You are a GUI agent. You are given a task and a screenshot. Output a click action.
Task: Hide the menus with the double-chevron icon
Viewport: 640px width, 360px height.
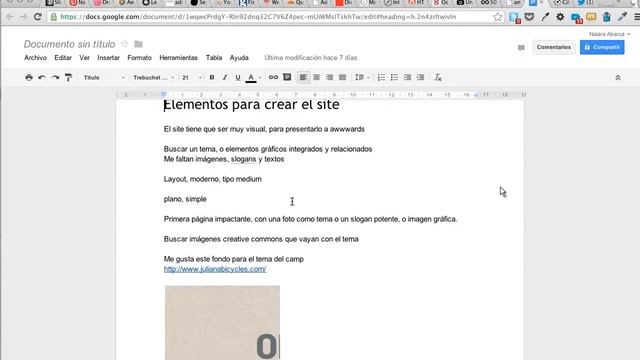click(x=618, y=78)
